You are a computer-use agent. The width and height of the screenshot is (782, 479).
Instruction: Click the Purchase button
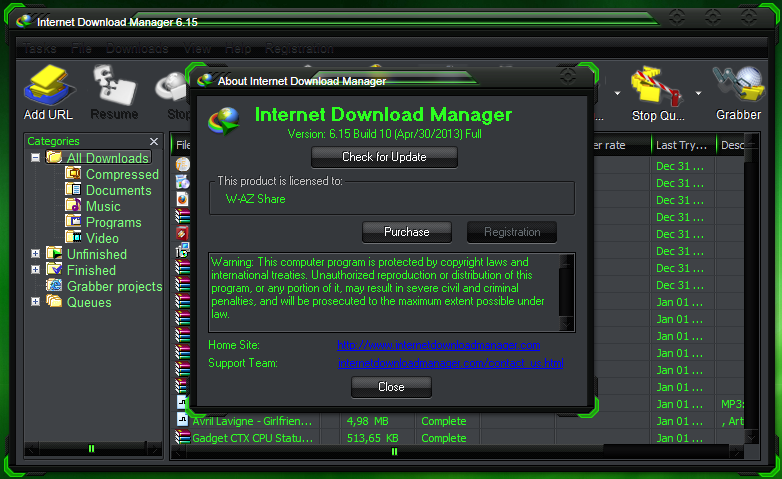(x=406, y=232)
